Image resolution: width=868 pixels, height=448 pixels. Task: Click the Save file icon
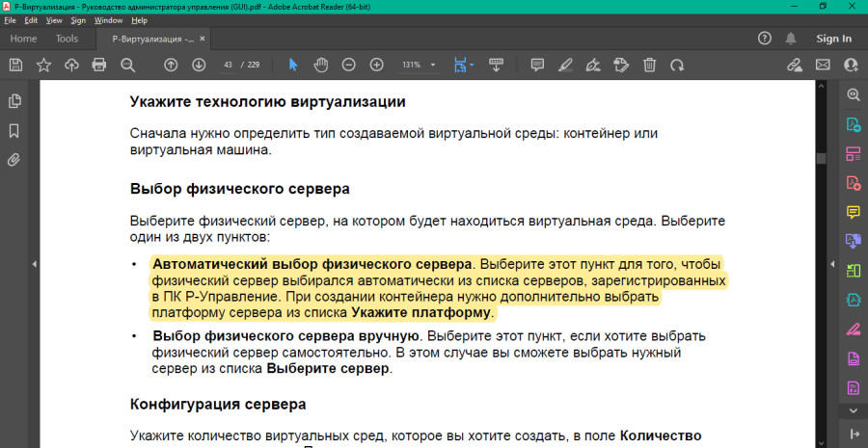[x=15, y=65]
